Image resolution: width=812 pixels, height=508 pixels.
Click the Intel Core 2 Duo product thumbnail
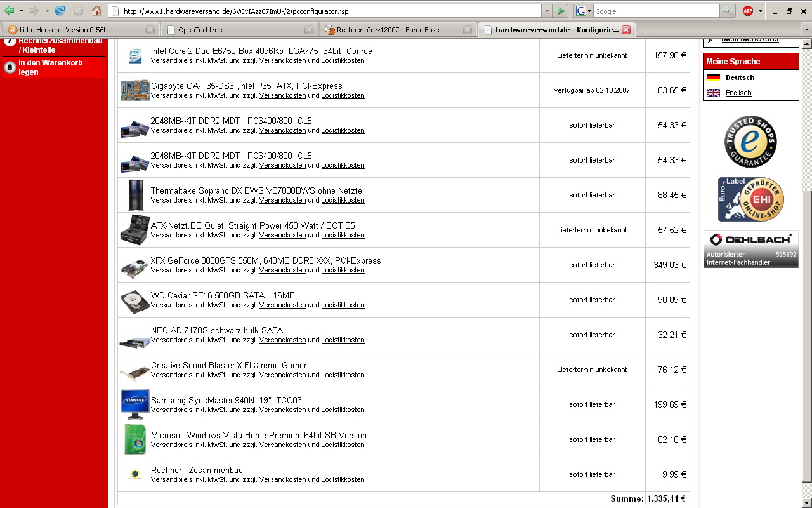pos(134,55)
